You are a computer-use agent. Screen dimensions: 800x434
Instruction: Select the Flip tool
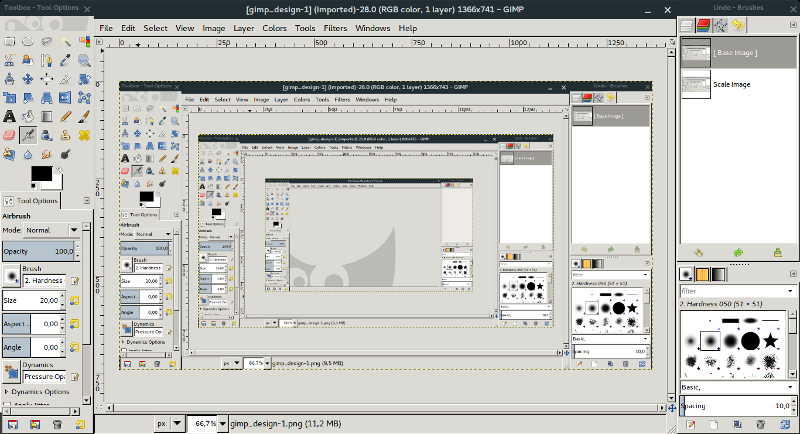click(x=65, y=97)
